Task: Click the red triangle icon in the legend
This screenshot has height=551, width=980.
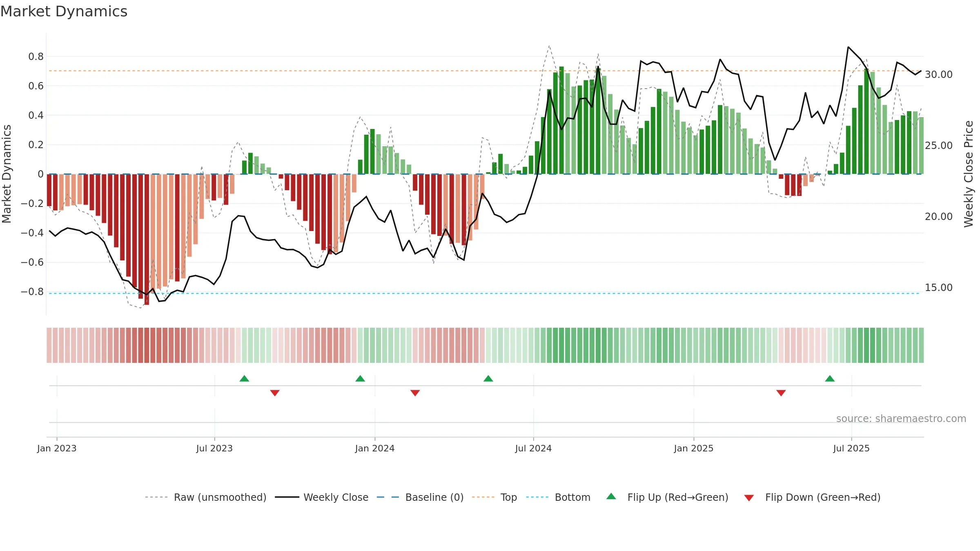Action: 749,498
